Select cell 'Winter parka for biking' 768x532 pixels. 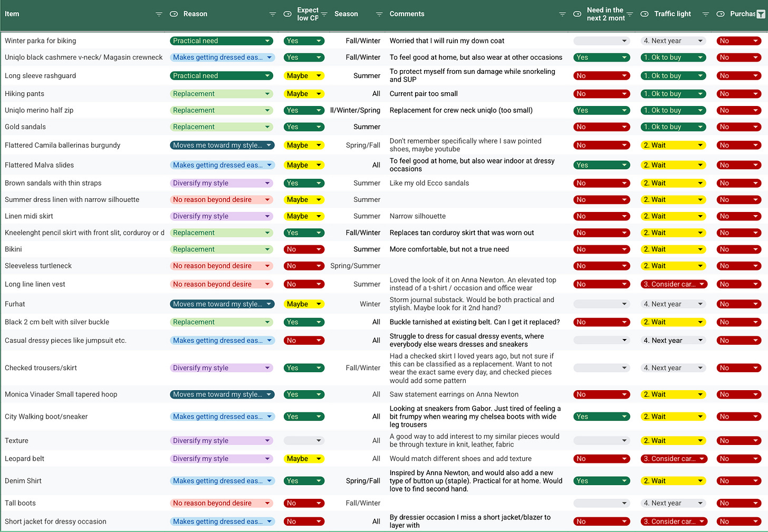pos(41,41)
